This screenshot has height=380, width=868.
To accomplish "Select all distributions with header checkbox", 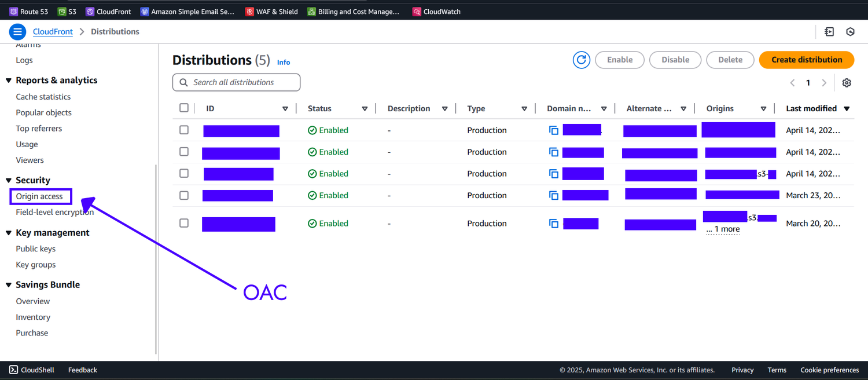I will click(x=184, y=108).
